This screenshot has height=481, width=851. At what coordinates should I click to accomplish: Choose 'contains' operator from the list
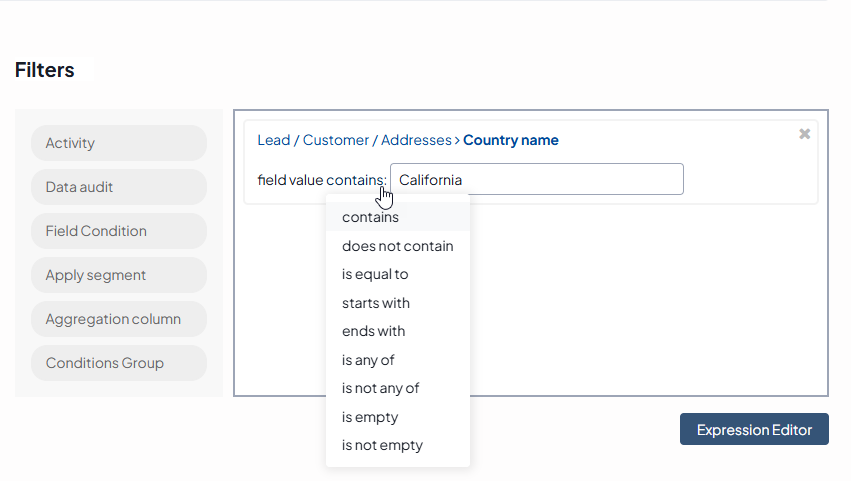(371, 217)
